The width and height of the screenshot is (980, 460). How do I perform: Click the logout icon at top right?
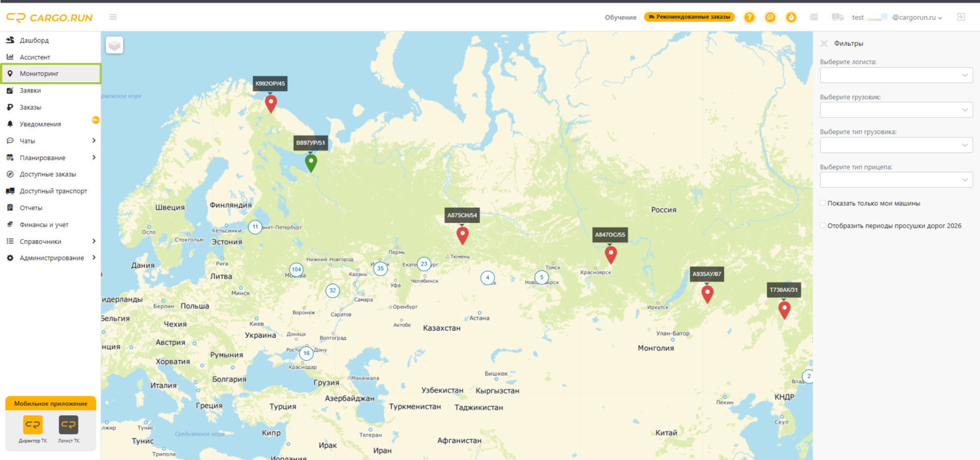[x=961, y=17]
